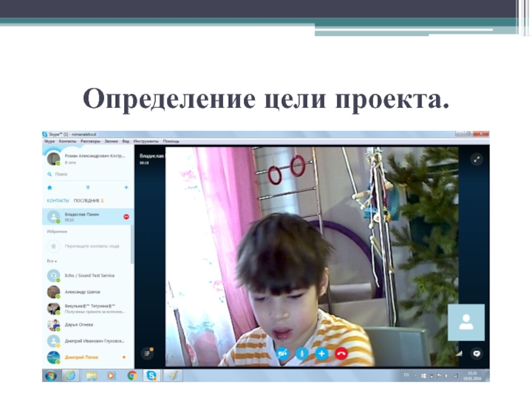Click own self-view video thumbnail
Viewport: 532px width, 399px height.
(465, 323)
